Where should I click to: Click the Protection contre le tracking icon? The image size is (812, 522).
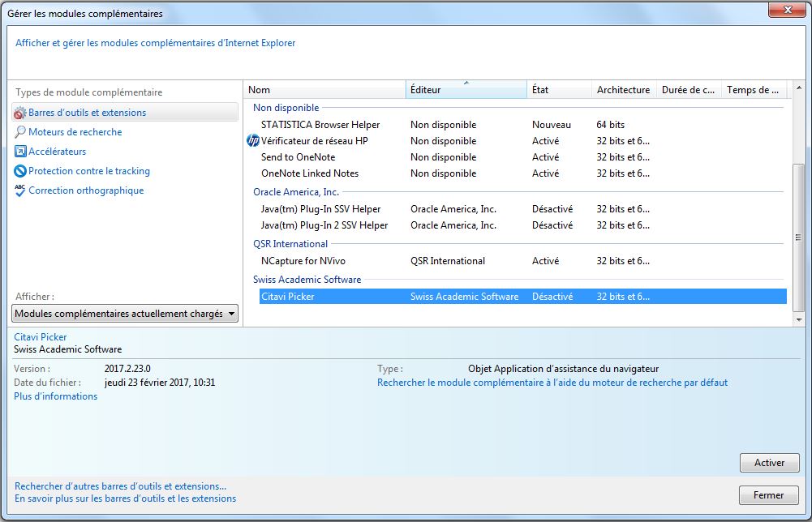pos(20,171)
